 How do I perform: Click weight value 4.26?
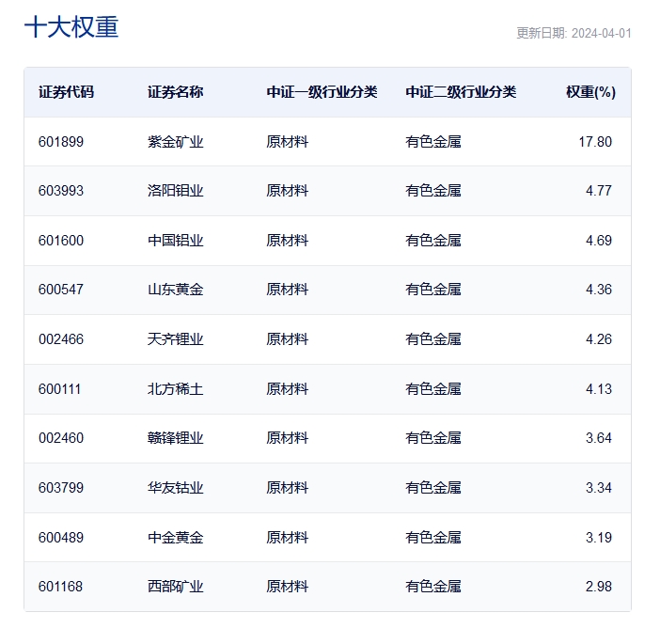coord(599,339)
